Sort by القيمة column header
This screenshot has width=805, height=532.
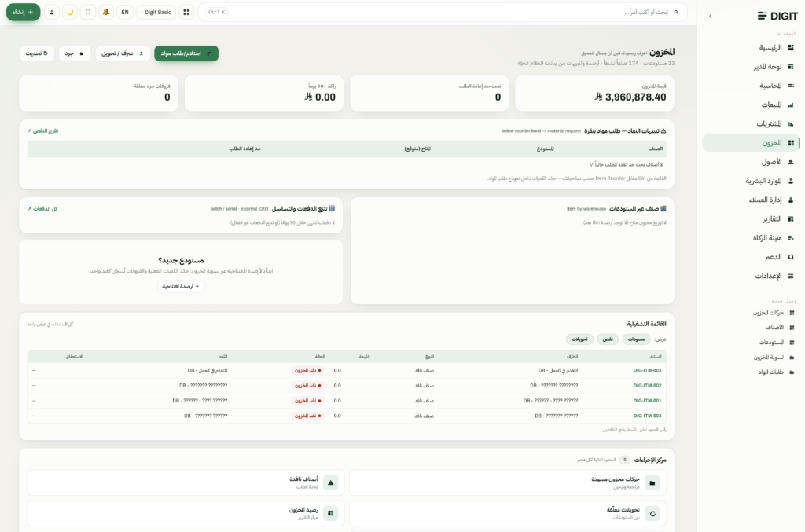click(364, 357)
